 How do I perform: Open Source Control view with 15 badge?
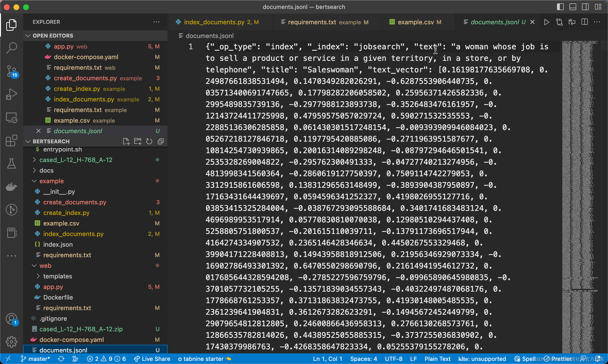tap(11, 71)
